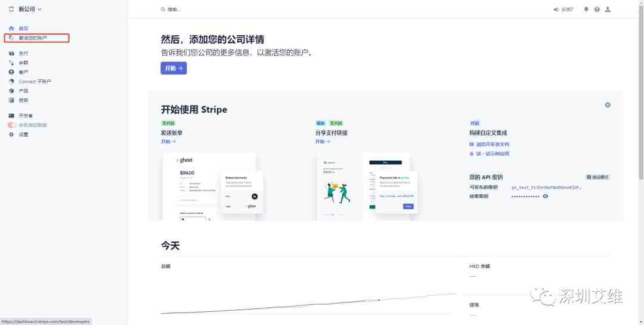The width and height of the screenshot is (644, 325).
Task: Click the activate-account checklist icon in the sidebar
Action: click(x=11, y=38)
